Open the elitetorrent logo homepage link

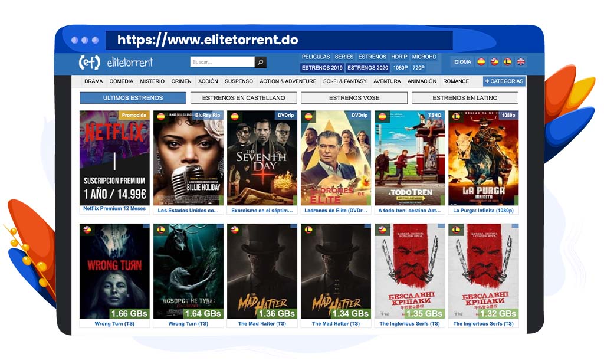pyautogui.click(x=116, y=62)
